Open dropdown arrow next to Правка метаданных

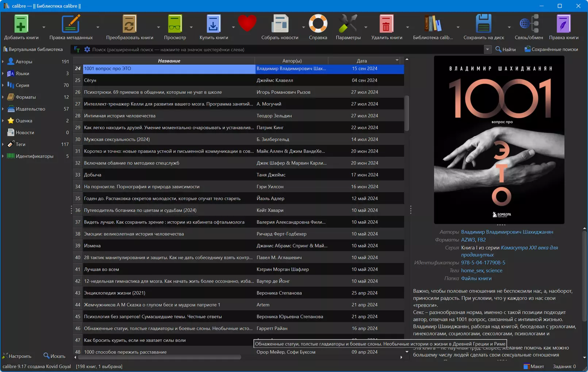98,27
